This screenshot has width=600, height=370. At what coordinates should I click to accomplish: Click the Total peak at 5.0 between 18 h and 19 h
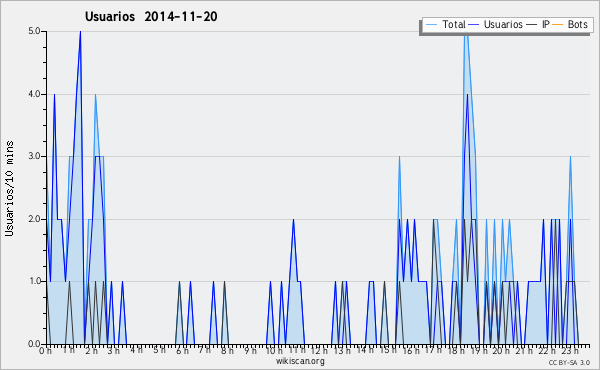[466, 33]
